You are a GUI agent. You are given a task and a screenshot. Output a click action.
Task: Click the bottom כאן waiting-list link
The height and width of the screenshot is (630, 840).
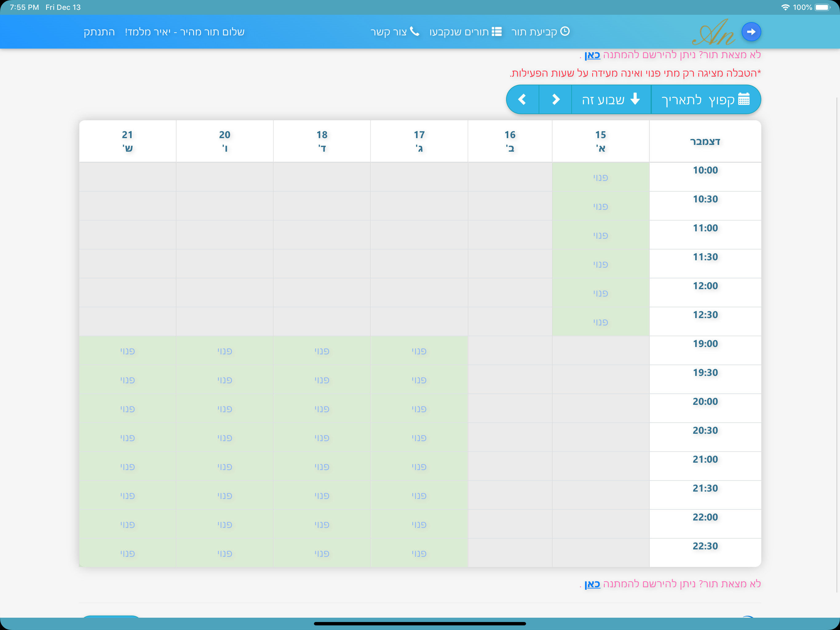tap(592, 584)
